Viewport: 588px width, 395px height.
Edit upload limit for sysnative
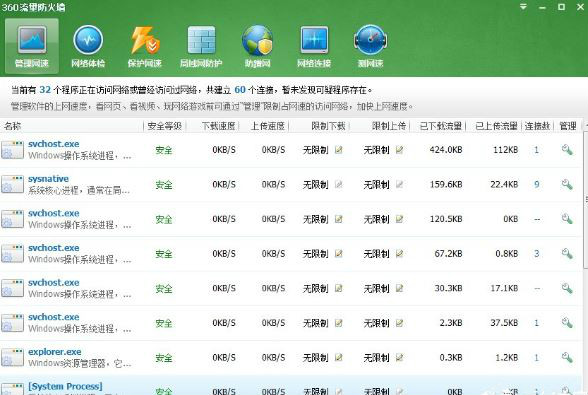click(x=399, y=185)
